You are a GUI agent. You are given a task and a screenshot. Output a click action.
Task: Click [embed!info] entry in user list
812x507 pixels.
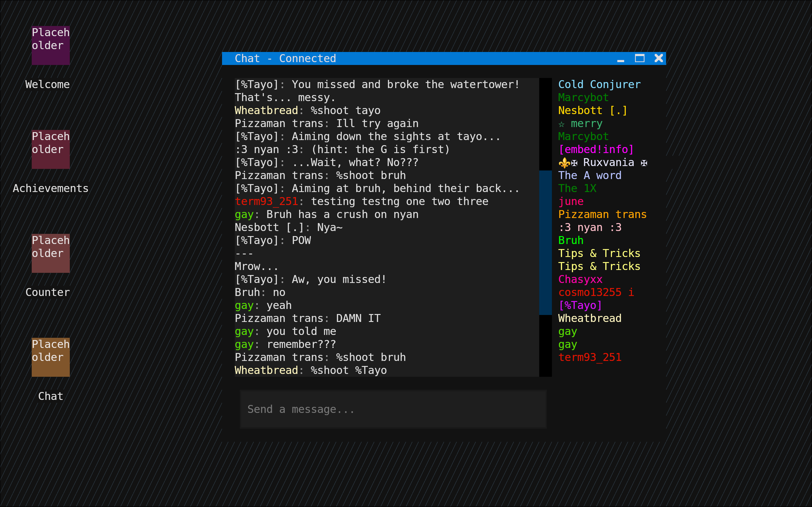tap(596, 150)
